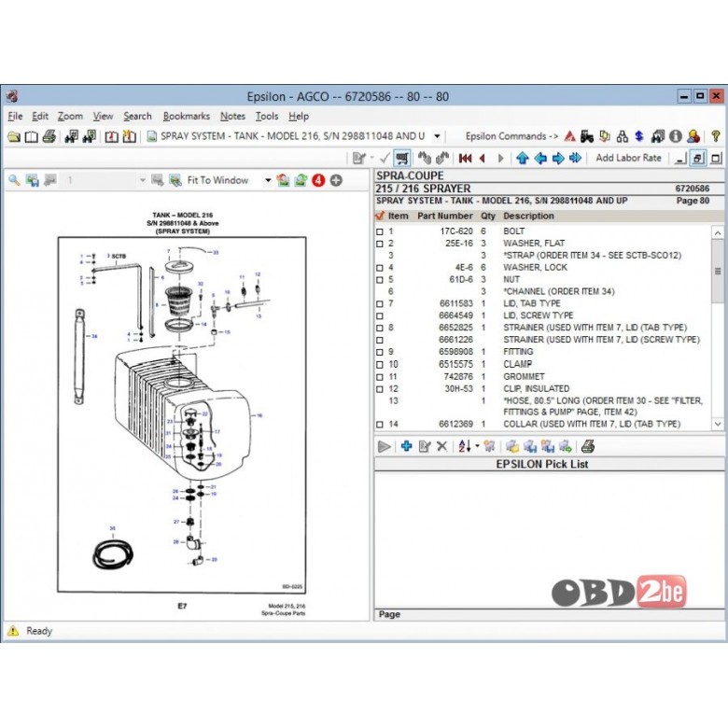Select the minimize pane layout button

(x=680, y=159)
